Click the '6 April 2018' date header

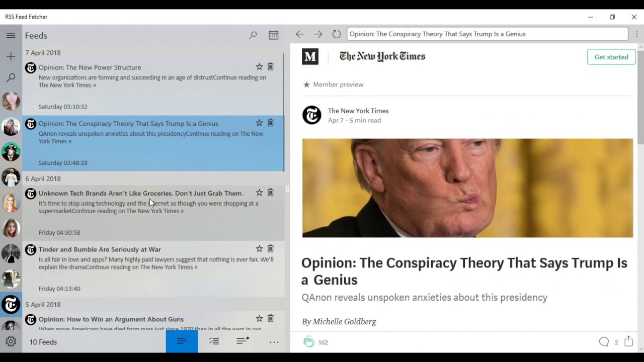coord(43,178)
